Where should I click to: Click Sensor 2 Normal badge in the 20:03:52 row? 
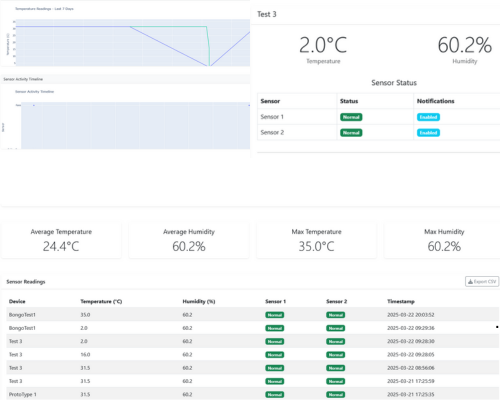tap(336, 315)
